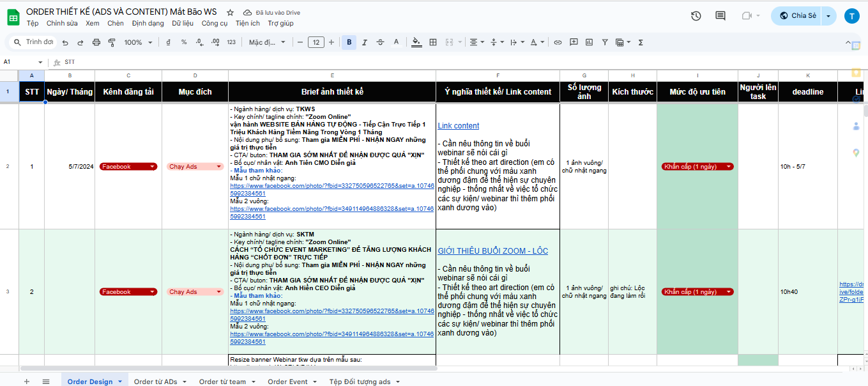This screenshot has height=386, width=868.
Task: Toggle italic formatting
Action: pyautogui.click(x=365, y=42)
